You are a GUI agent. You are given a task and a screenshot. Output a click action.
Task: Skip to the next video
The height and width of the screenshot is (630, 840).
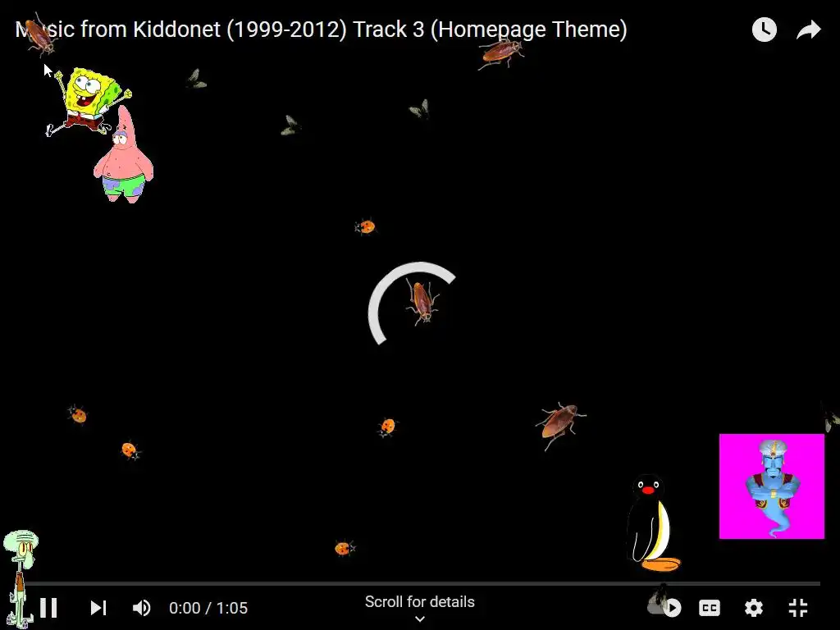(98, 608)
